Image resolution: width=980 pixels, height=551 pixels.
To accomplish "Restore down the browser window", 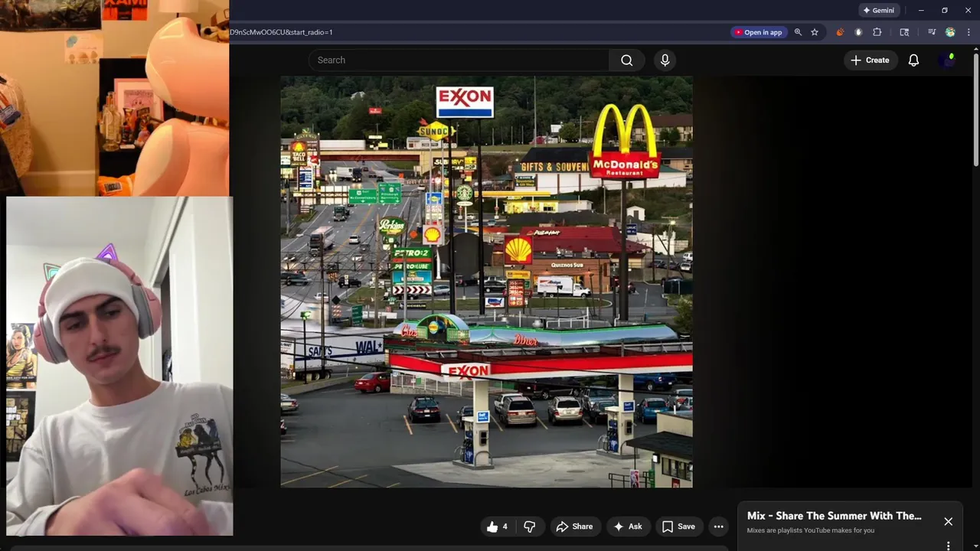I will point(945,11).
